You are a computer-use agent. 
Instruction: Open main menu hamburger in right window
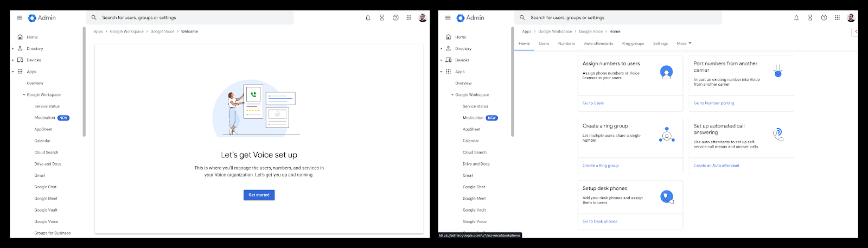(448, 18)
